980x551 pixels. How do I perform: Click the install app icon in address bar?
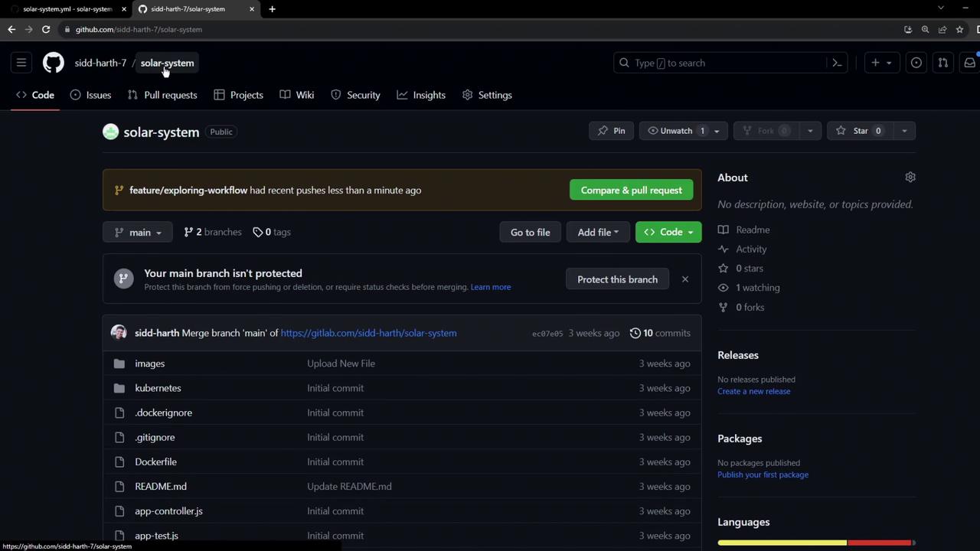point(908,29)
